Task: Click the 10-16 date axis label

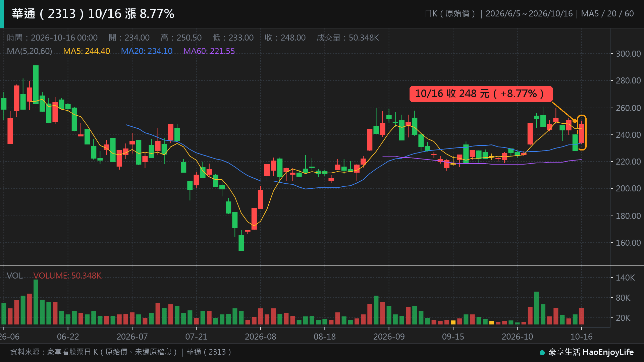Action: (x=582, y=337)
